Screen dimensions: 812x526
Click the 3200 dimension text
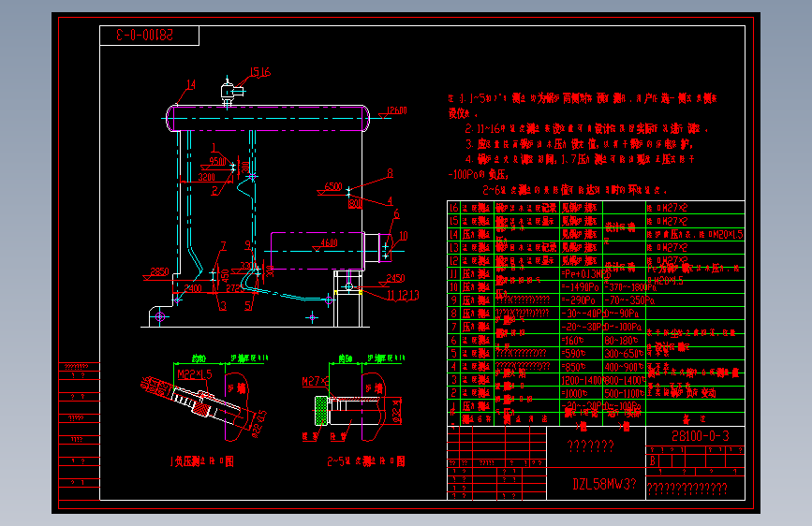tap(207, 177)
